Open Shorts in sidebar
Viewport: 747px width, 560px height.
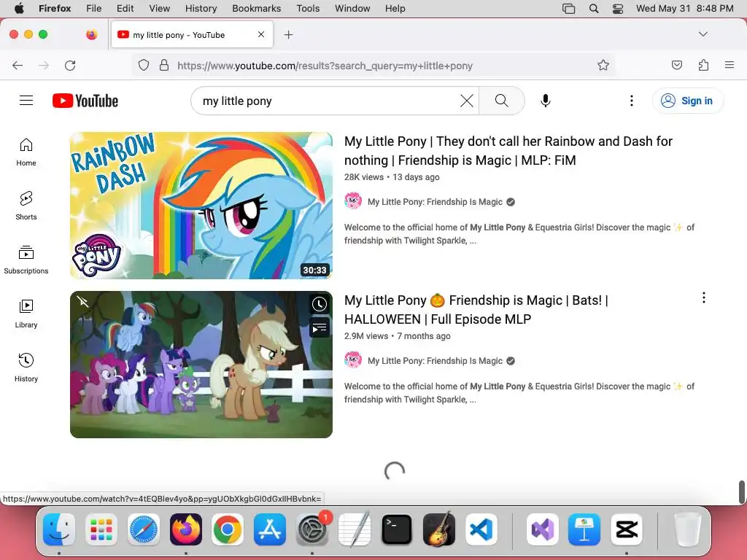pos(26,206)
